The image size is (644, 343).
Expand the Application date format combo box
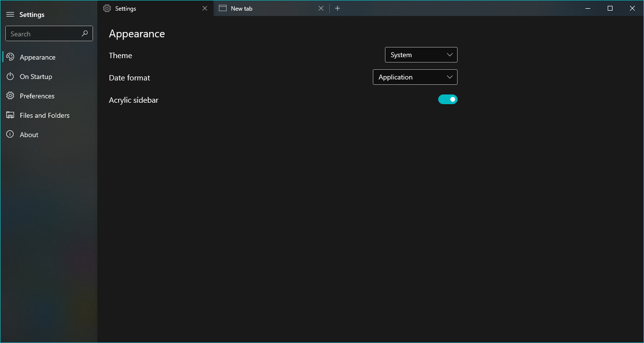415,77
